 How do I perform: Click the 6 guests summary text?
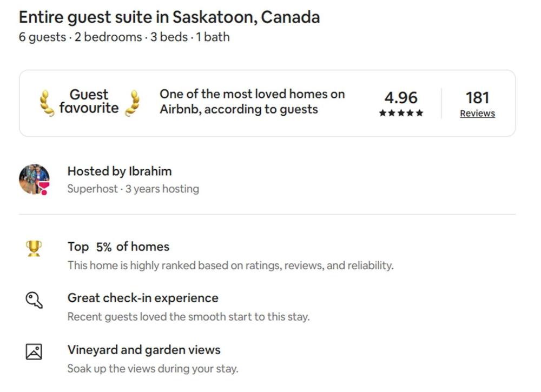[124, 37]
